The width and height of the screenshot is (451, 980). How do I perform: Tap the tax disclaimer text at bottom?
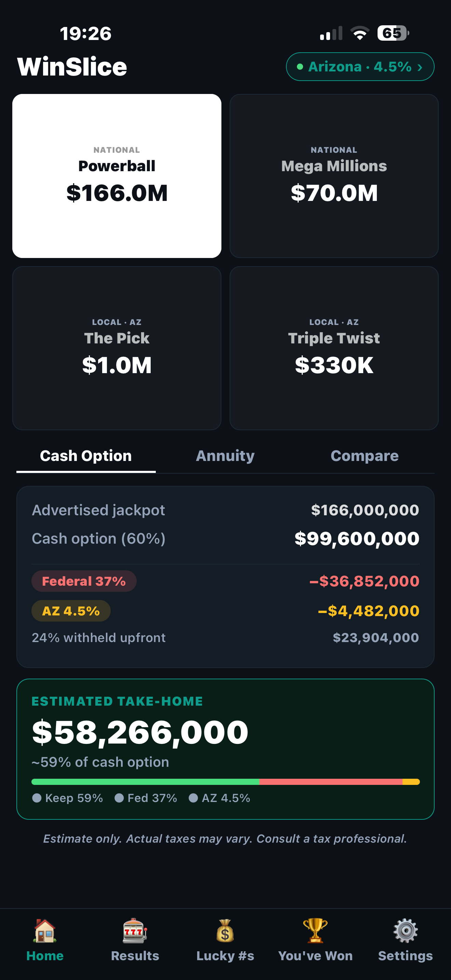225,839
